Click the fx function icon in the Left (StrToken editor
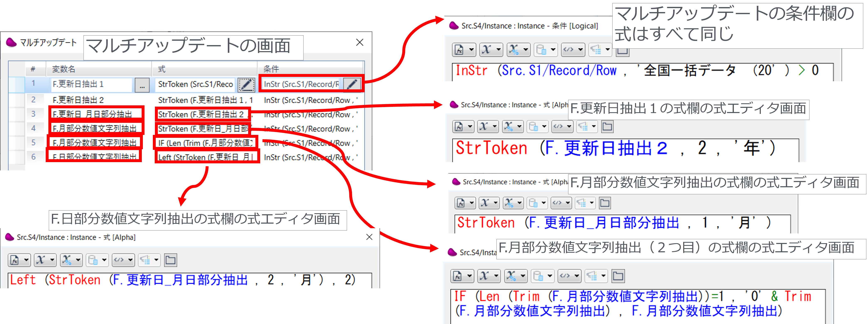868x324 pixels. tap(15, 260)
